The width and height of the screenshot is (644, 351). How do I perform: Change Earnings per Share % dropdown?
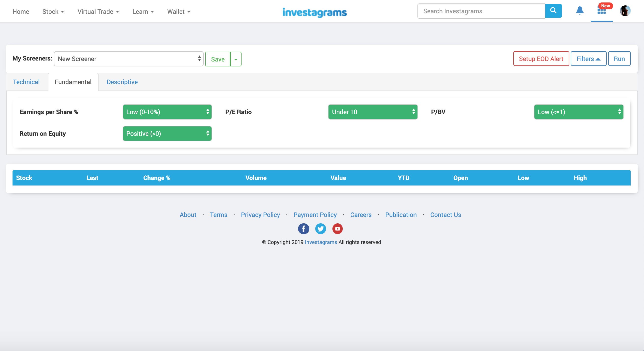tap(167, 112)
